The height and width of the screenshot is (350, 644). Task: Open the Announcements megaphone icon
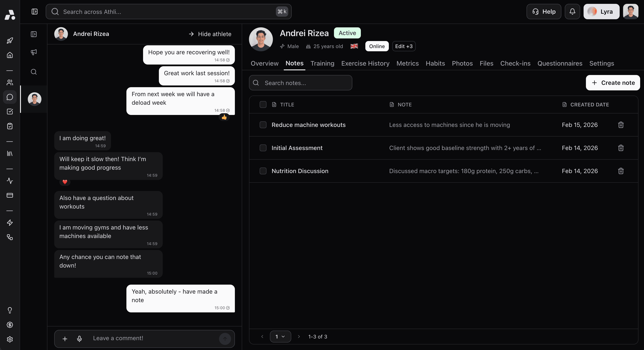34,52
